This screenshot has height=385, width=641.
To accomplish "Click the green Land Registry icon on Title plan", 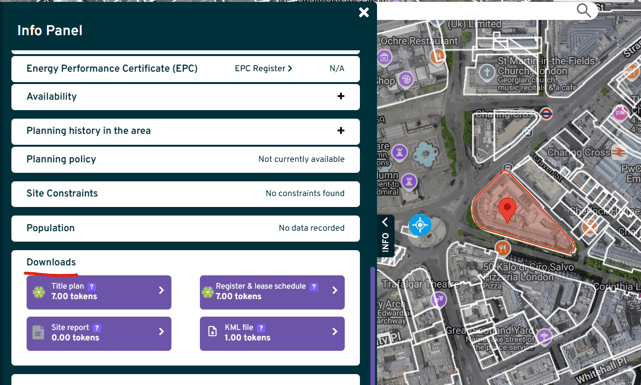I will click(x=39, y=292).
